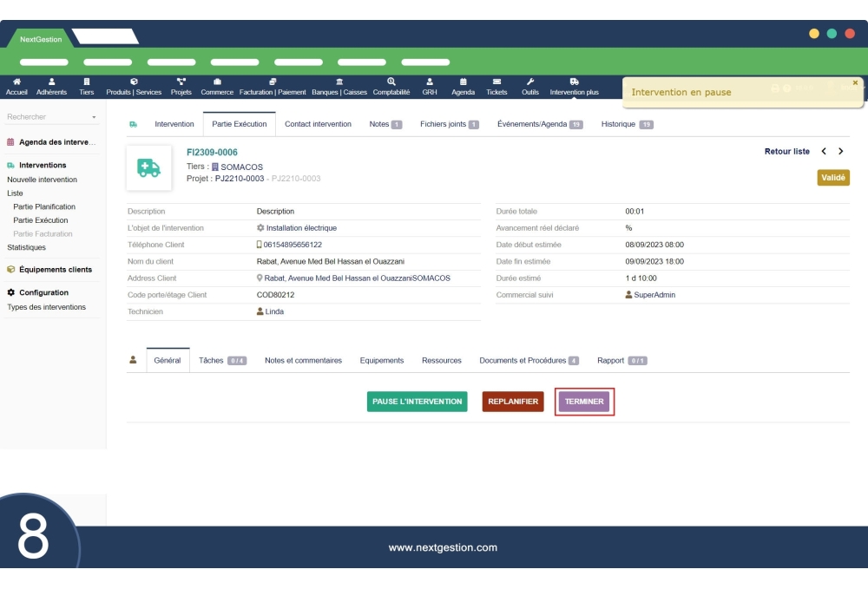Open the Tickets module icon

[x=496, y=82]
